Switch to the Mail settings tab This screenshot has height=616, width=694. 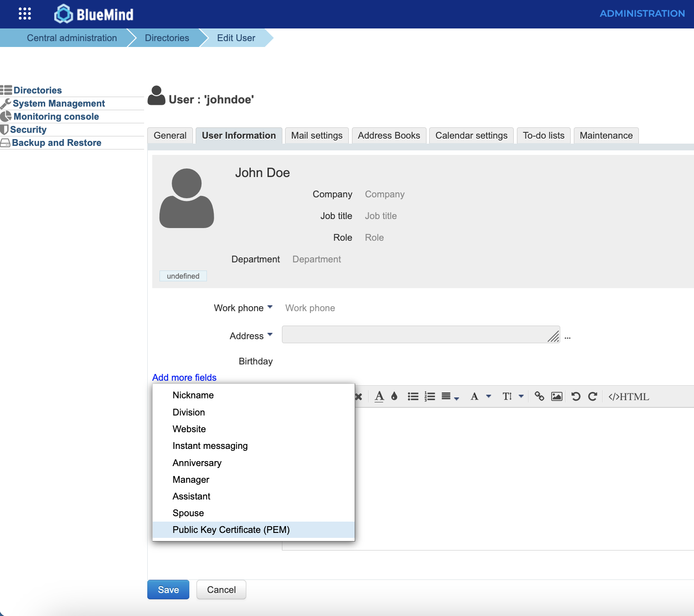click(x=317, y=135)
